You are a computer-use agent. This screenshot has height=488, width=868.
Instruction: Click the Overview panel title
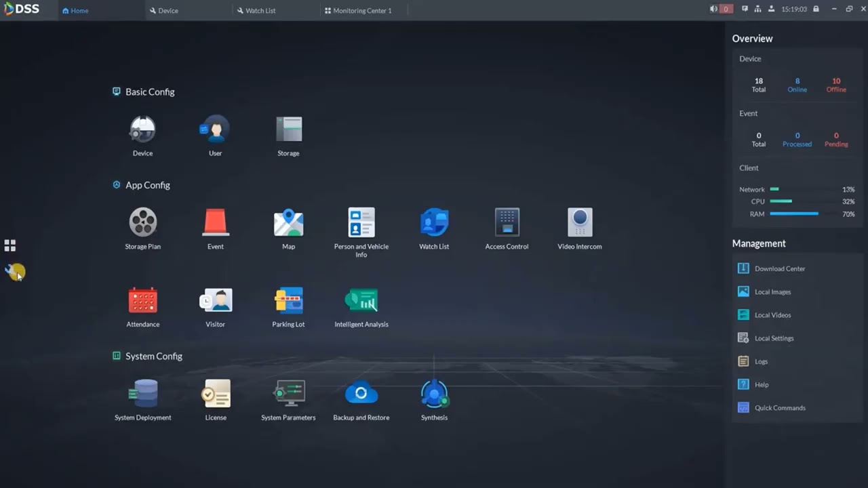point(752,39)
